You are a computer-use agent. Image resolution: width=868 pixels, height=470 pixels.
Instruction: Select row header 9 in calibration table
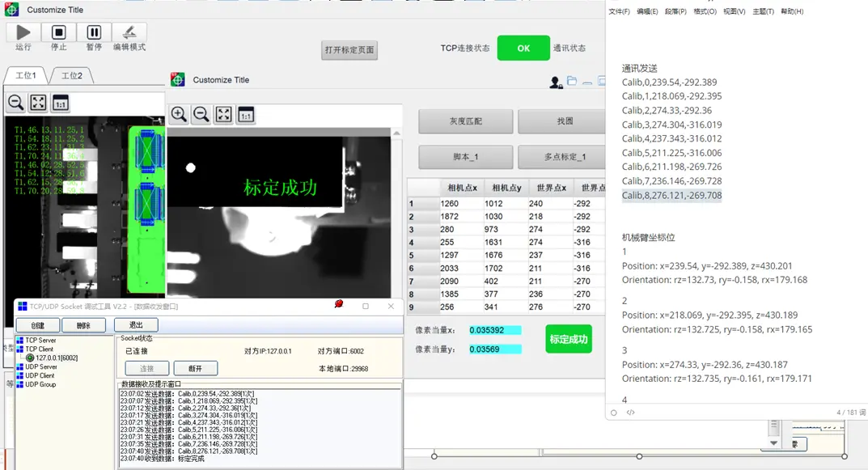(x=423, y=307)
